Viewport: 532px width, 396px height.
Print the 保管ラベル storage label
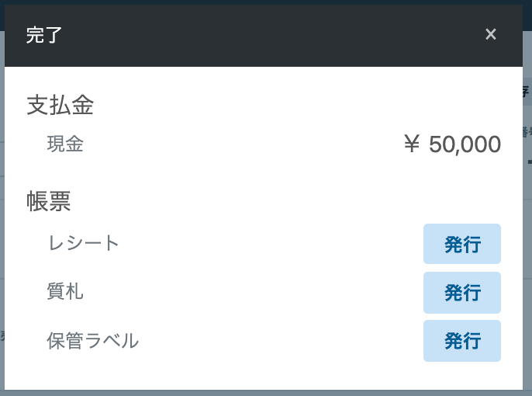pos(462,341)
